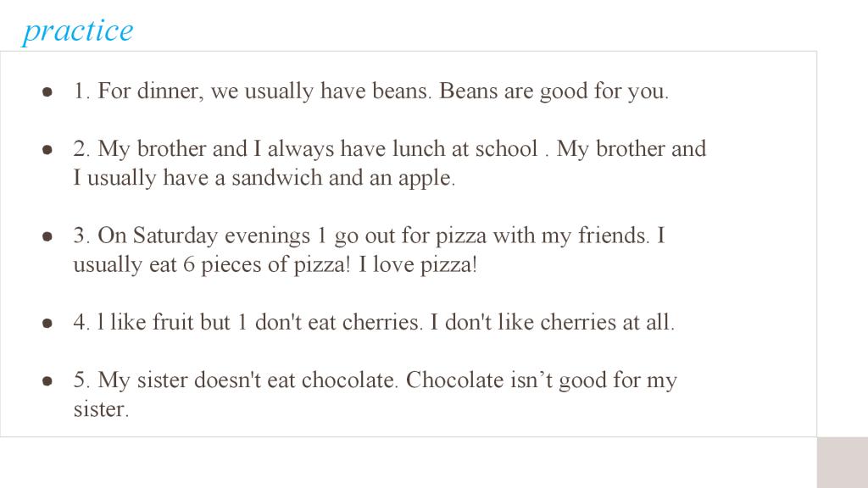
Task: Click the text 'For dinner, we usually'
Action: coord(205,91)
